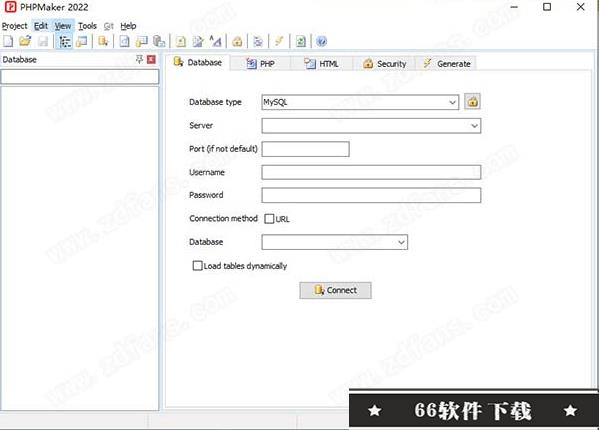Click the pencil edit page toolbar icon
The image size is (599, 430).
pyautogui.click(x=198, y=41)
